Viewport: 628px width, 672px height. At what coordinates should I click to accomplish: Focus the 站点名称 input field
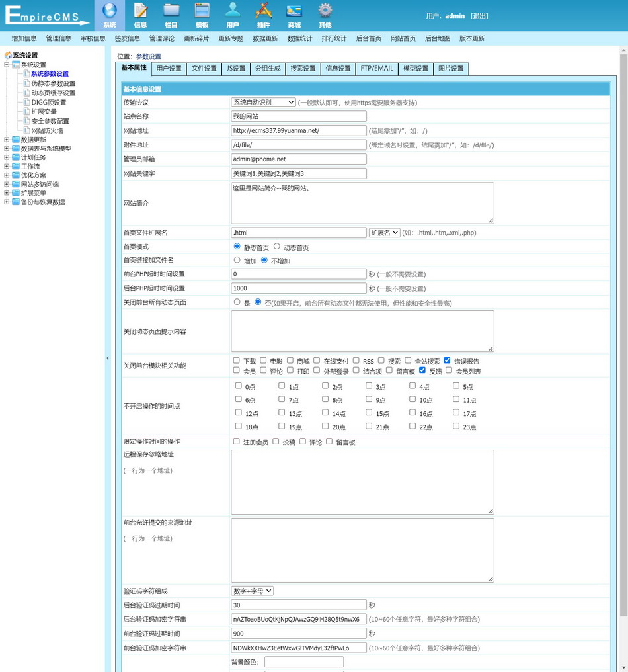(299, 116)
